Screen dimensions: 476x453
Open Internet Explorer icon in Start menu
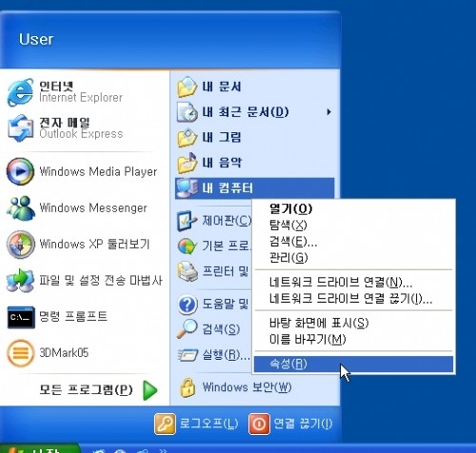point(20,92)
